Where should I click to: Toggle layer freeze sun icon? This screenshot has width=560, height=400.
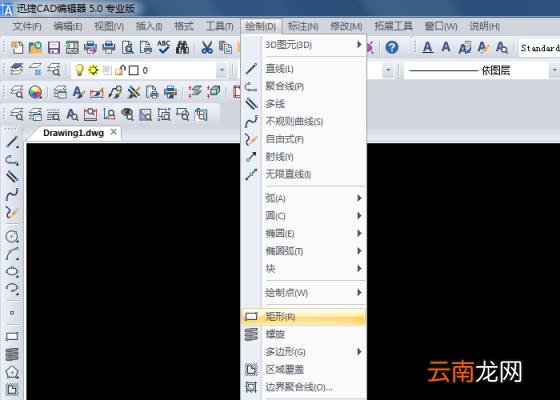click(x=93, y=70)
